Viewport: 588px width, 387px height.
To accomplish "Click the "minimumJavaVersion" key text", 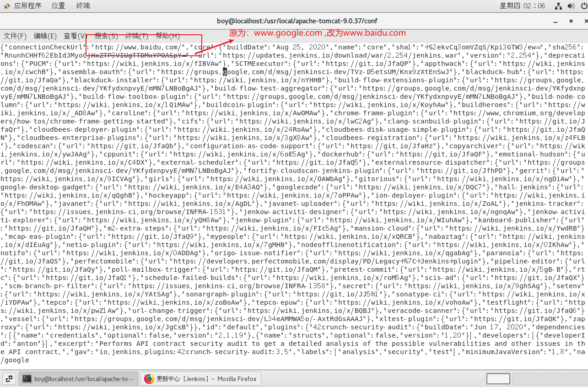I will [503, 352].
